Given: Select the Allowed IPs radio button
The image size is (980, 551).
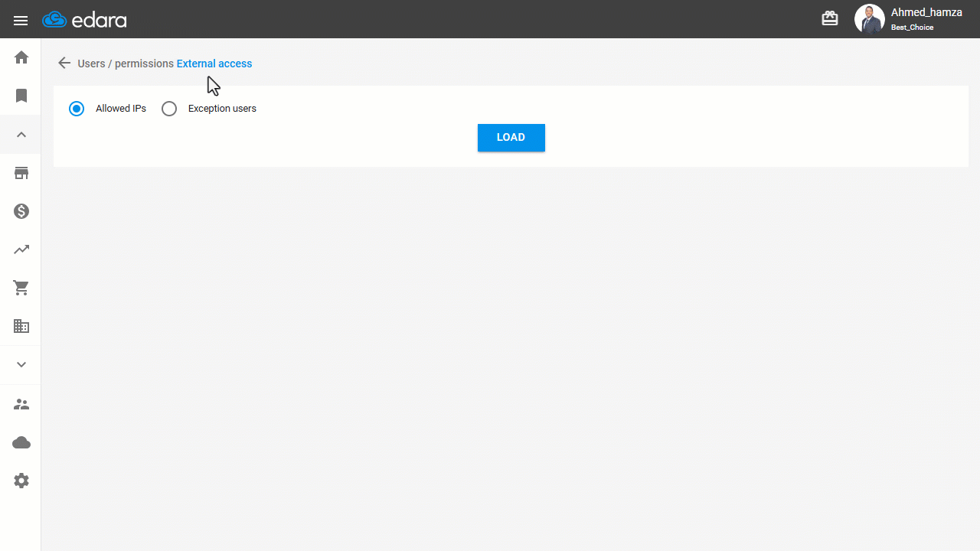Looking at the screenshot, I should click(77, 109).
